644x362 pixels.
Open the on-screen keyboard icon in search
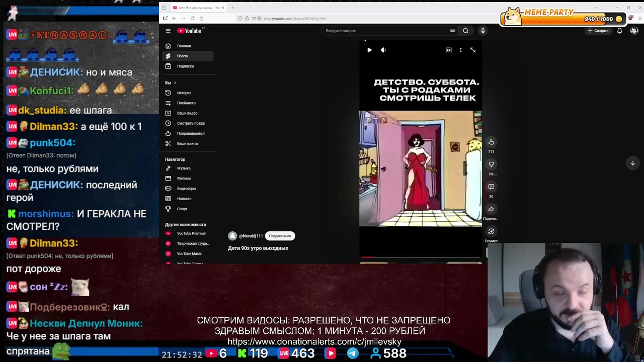[x=452, y=31]
